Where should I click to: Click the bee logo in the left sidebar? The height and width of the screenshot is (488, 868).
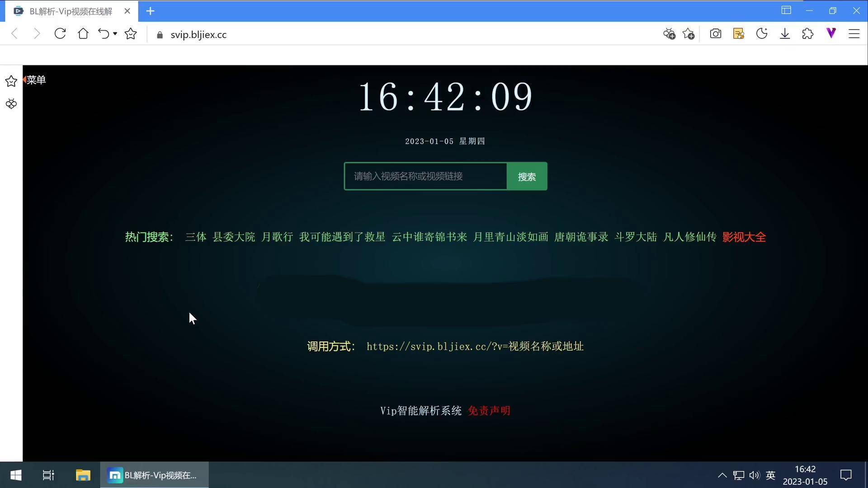click(x=11, y=103)
